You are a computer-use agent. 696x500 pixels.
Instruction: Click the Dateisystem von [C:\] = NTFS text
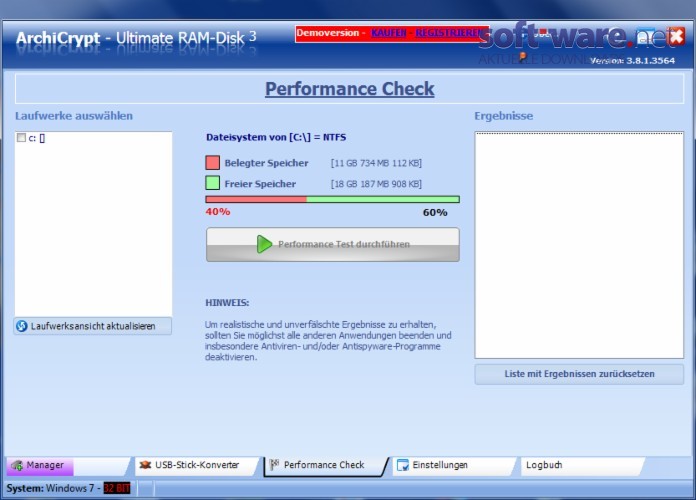(276, 137)
